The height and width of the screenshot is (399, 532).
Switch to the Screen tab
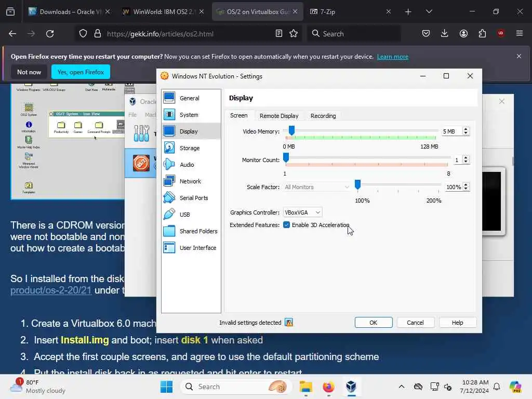tap(239, 115)
